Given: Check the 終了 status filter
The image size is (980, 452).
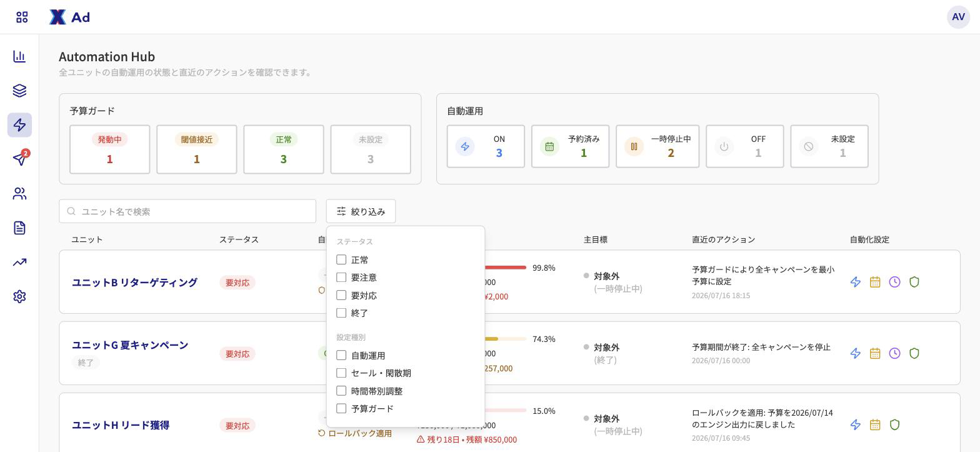Looking at the screenshot, I should point(341,313).
